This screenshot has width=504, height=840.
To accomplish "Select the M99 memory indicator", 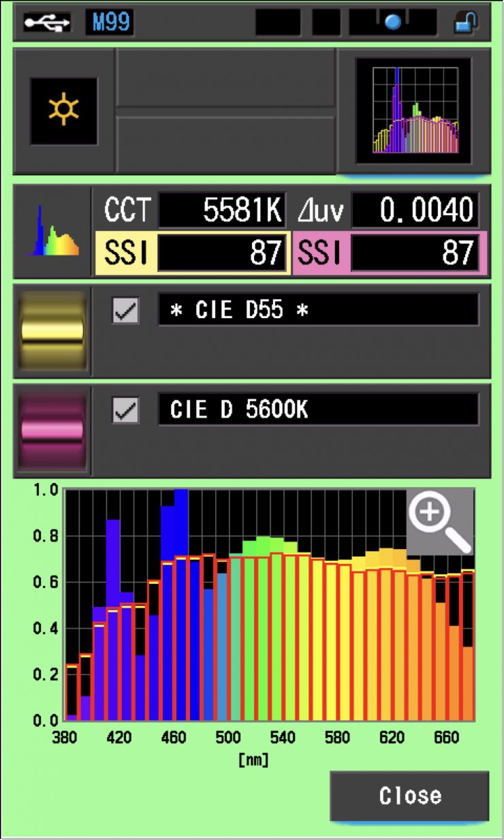I will point(109,22).
